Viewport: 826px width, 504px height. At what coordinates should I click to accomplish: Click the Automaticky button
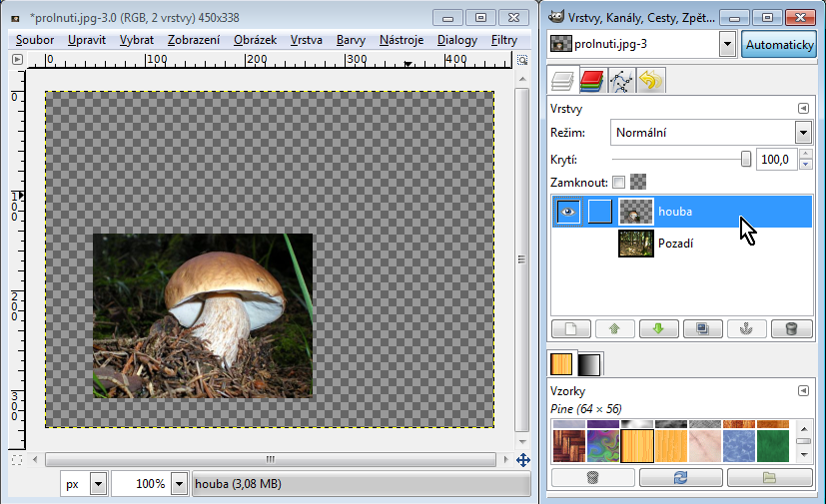pos(780,45)
